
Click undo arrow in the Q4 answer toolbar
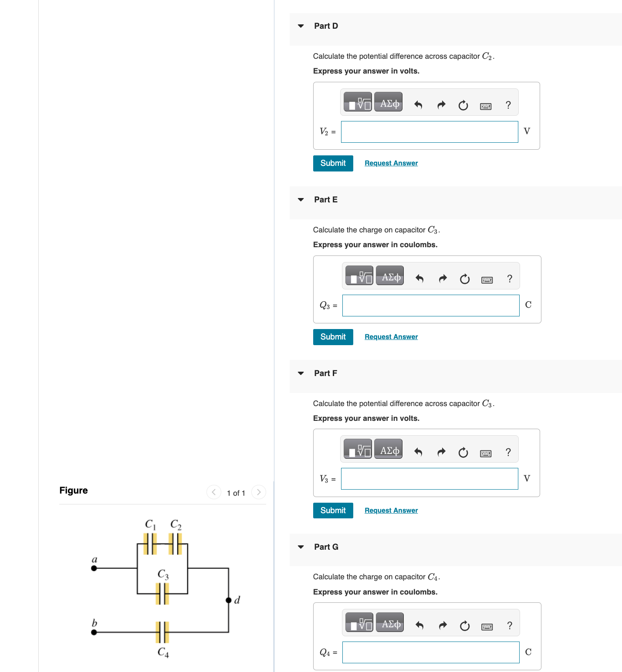(x=419, y=625)
